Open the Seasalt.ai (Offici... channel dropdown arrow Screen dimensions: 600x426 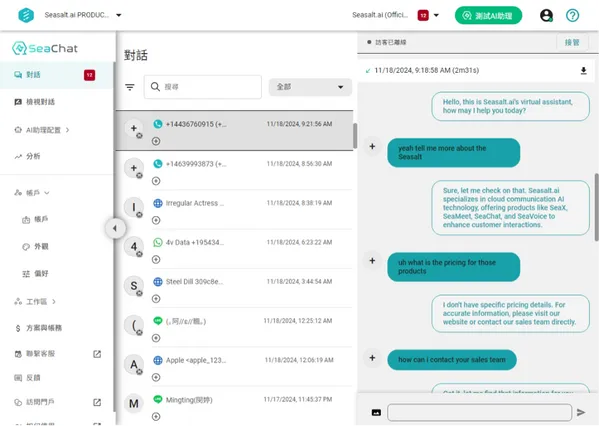(x=436, y=15)
